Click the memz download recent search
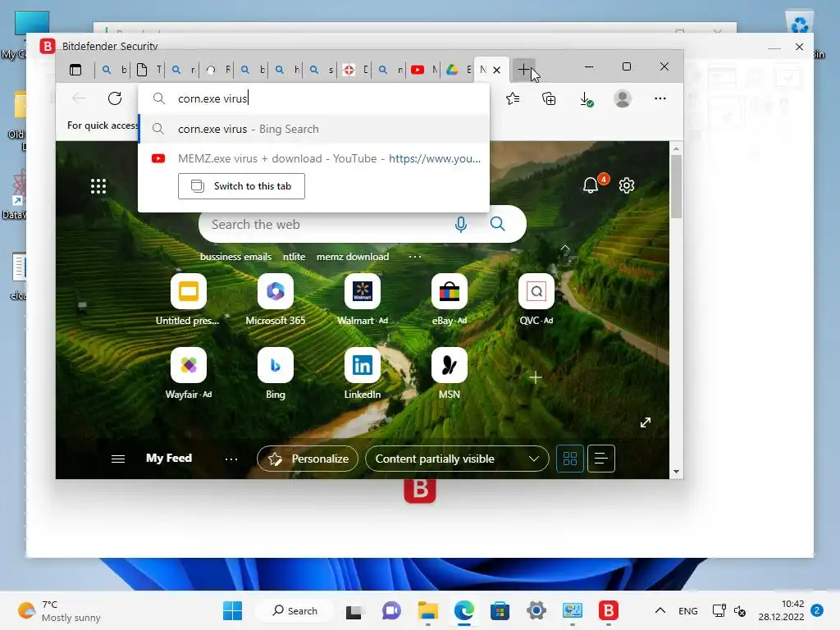This screenshot has height=630, width=840. point(353,257)
